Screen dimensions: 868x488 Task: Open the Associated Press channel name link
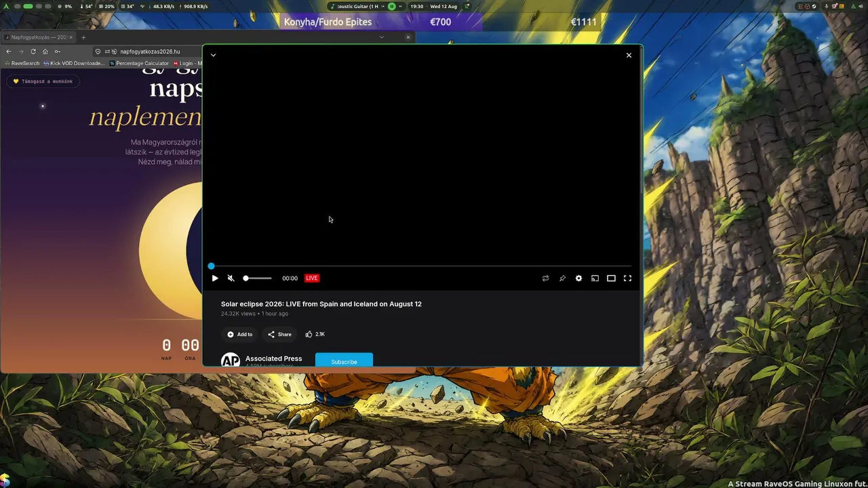coord(274,359)
